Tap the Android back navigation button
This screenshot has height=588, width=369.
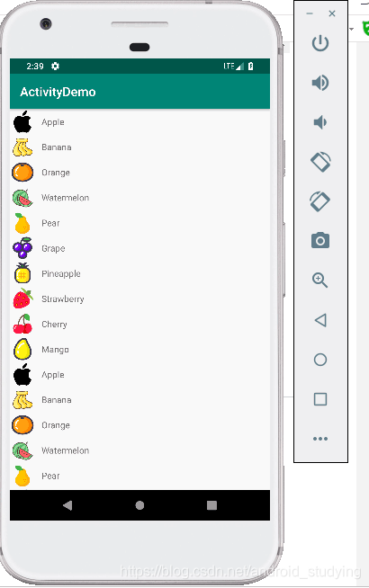tap(67, 505)
